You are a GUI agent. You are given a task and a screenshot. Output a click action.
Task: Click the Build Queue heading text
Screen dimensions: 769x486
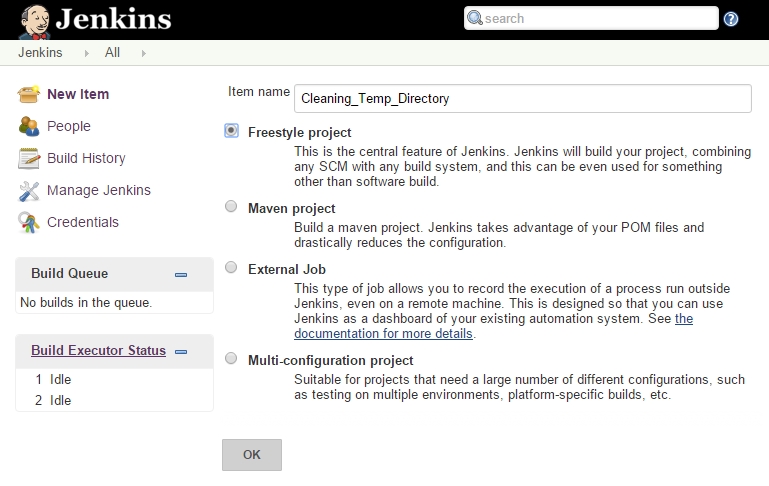click(70, 273)
